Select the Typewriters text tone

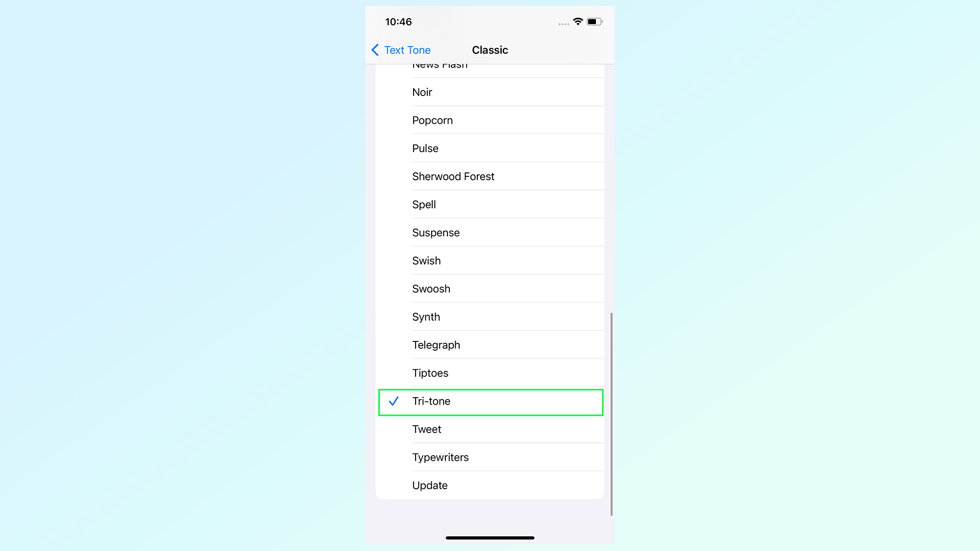440,457
